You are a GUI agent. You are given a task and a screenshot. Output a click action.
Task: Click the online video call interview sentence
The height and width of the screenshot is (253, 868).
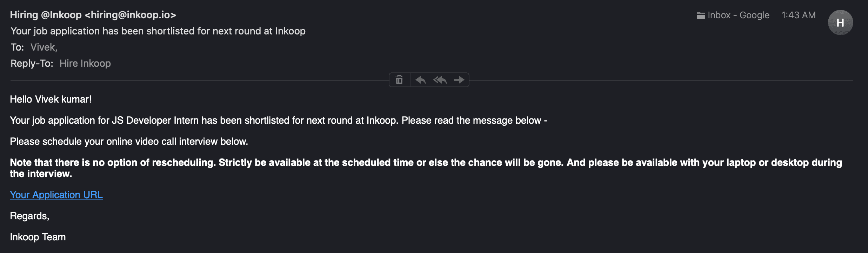click(x=129, y=141)
